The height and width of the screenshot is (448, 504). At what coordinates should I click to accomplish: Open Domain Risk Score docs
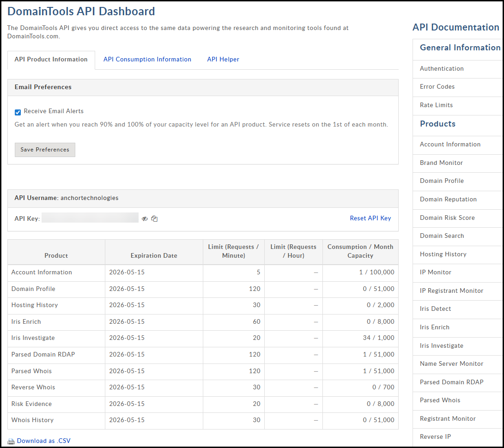click(447, 218)
